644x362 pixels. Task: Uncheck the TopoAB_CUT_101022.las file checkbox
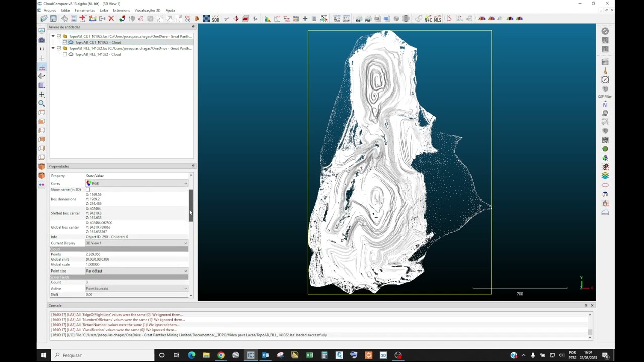(x=59, y=36)
